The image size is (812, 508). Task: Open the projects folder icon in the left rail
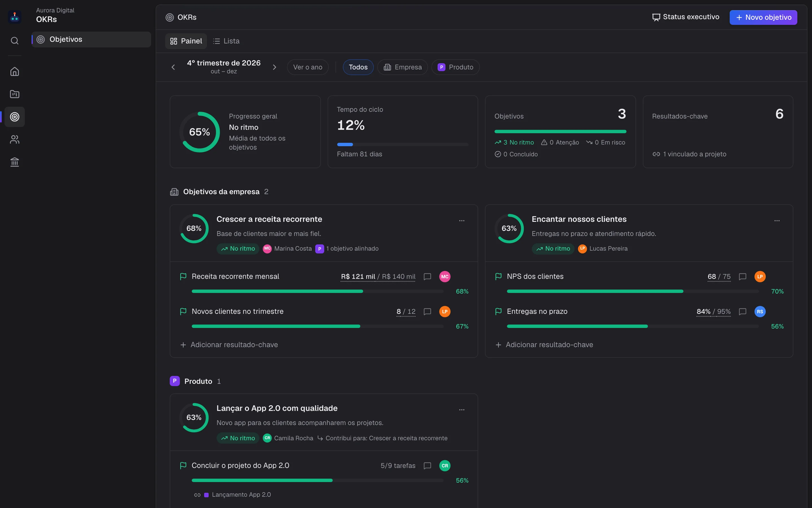(14, 94)
